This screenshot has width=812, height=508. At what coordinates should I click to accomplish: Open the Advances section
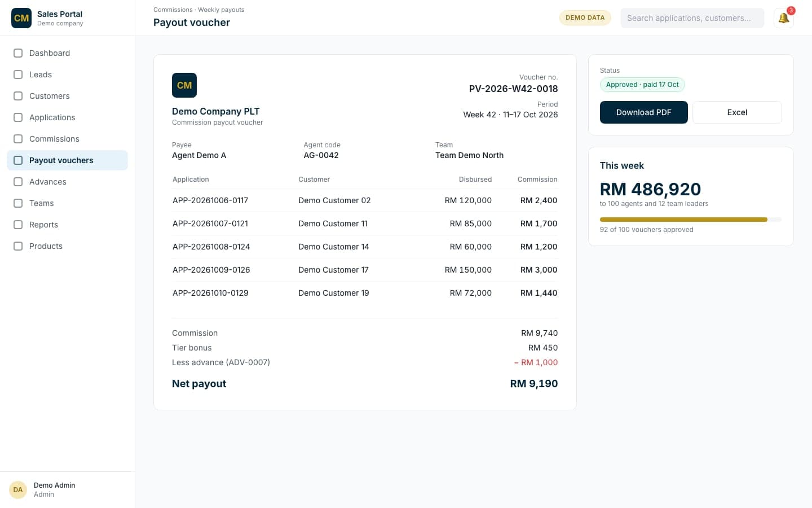(x=67, y=182)
